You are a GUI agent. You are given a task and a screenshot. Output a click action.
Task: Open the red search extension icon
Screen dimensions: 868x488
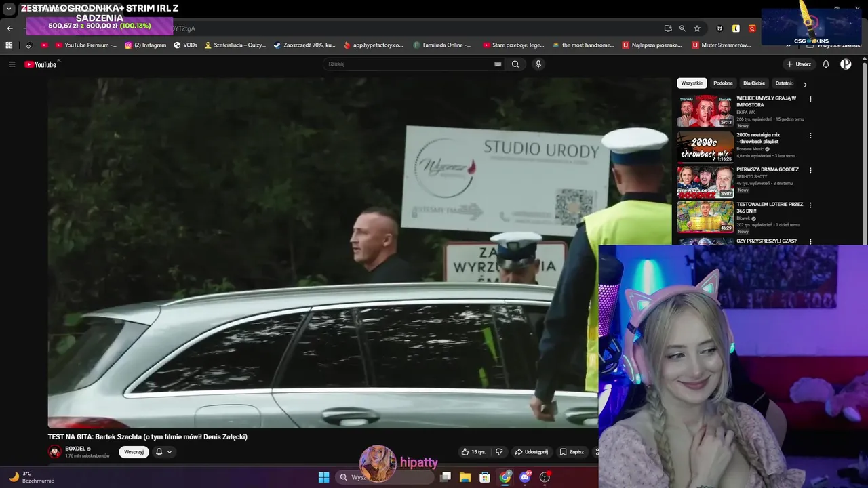click(x=752, y=28)
